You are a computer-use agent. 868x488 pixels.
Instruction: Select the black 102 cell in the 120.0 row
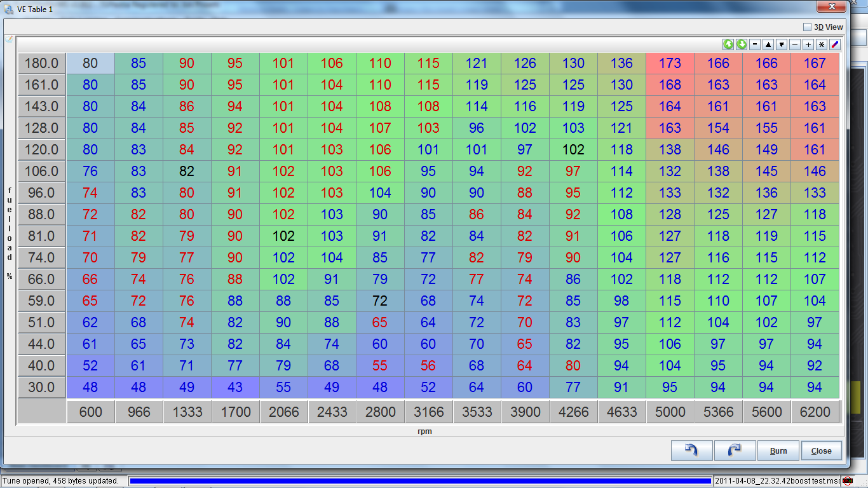pyautogui.click(x=574, y=149)
